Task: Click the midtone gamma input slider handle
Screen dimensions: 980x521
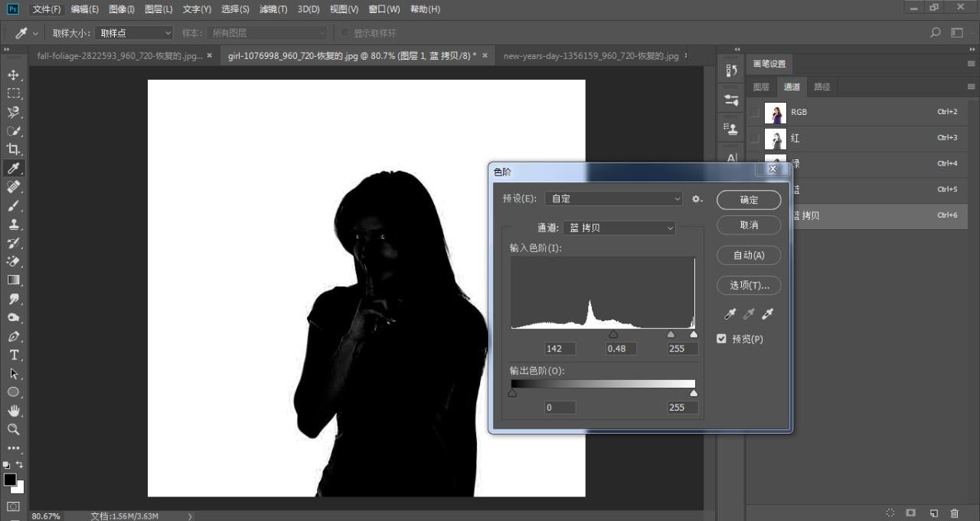Action: coord(613,335)
